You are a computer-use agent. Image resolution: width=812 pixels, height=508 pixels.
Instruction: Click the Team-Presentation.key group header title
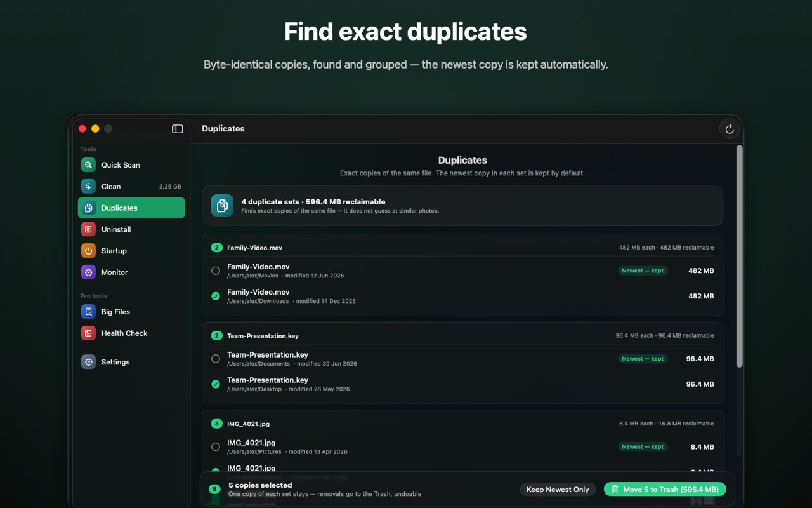tap(263, 336)
